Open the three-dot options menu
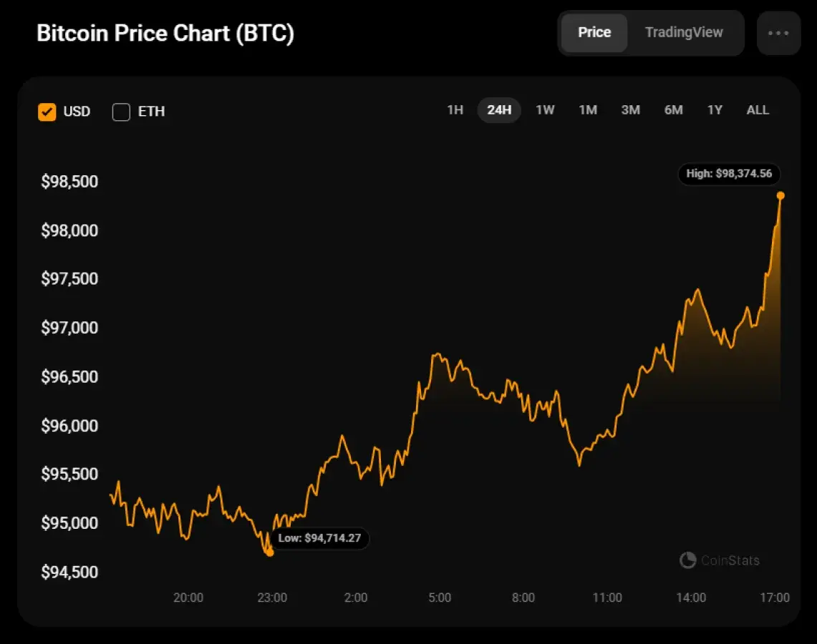 coord(778,32)
